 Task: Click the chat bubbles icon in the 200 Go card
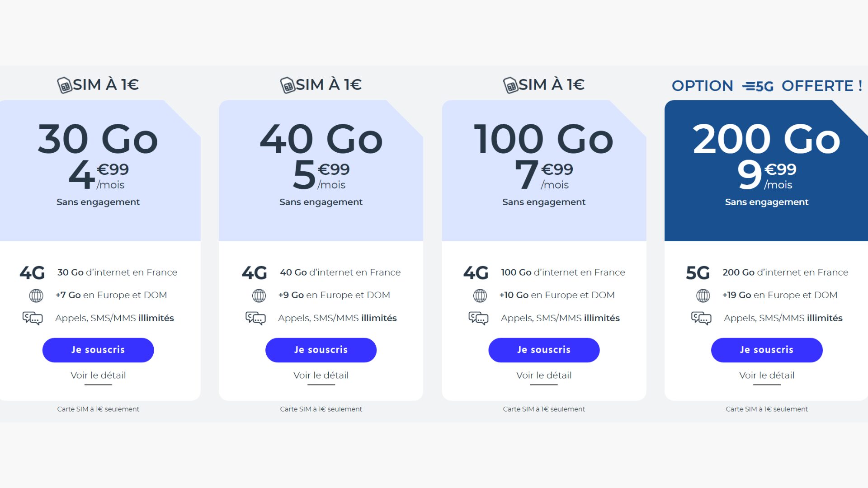701,318
